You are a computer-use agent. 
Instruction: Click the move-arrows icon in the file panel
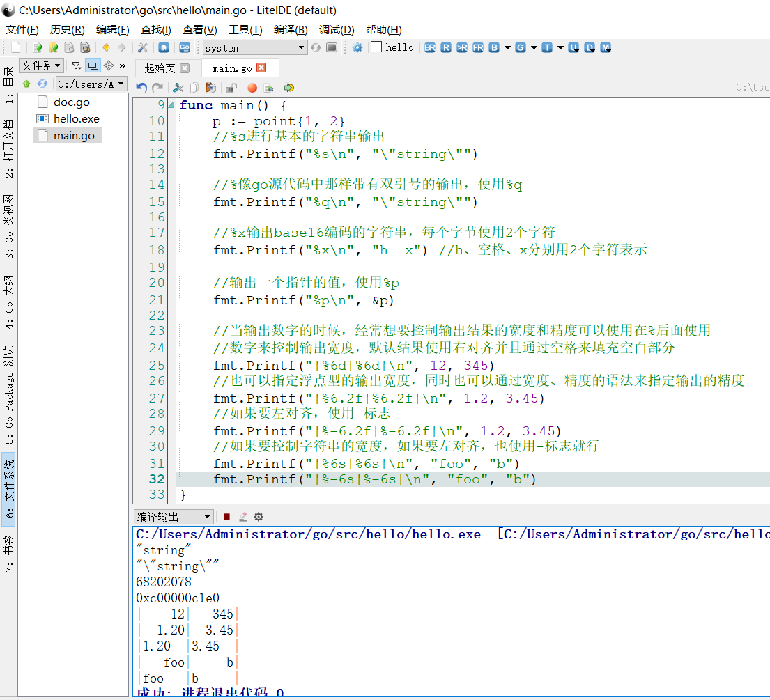(x=109, y=65)
